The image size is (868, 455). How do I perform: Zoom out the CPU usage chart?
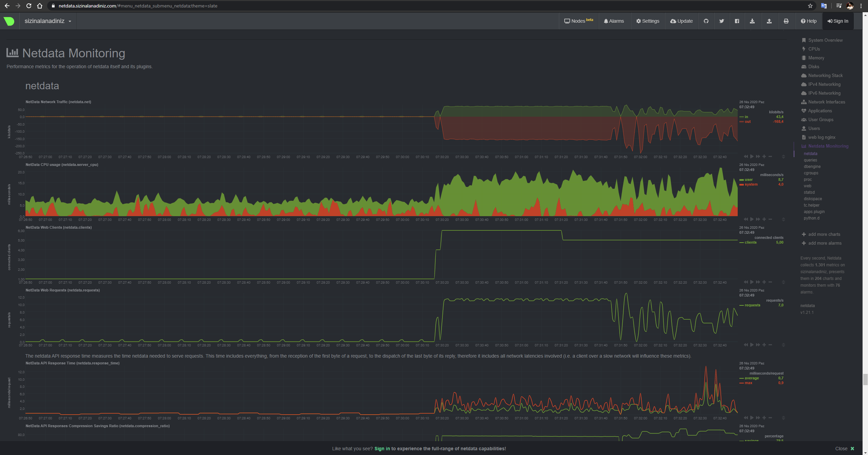tap(770, 219)
